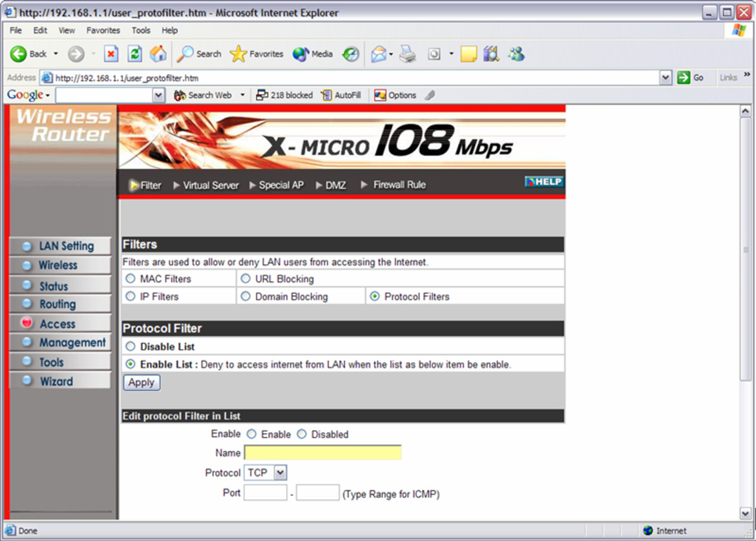Click the Back arrow icon
This screenshot has width=756, height=541.
point(18,54)
